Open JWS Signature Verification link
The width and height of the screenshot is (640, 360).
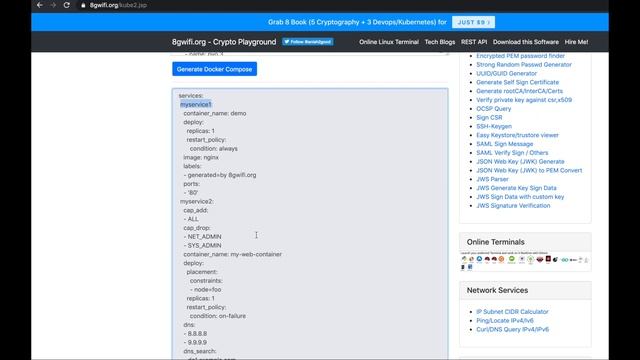point(513,206)
